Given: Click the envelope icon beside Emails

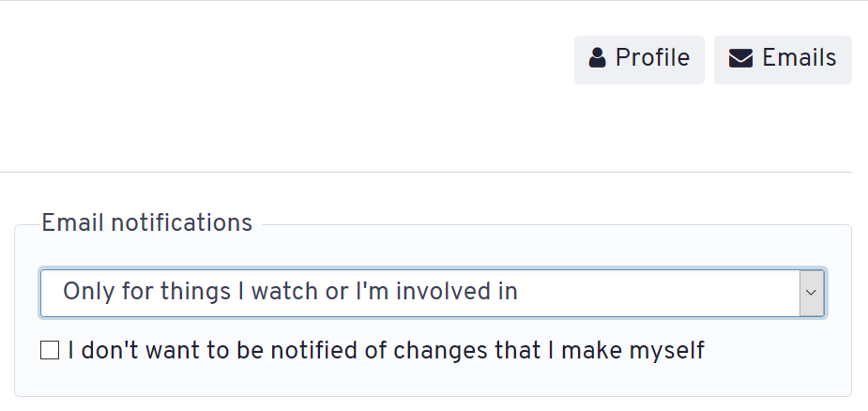Looking at the screenshot, I should (x=740, y=58).
